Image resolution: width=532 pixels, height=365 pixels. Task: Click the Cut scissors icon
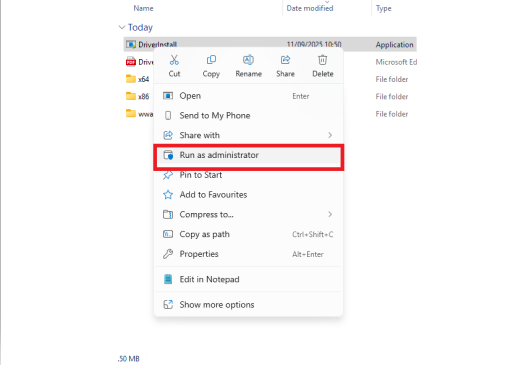(x=174, y=60)
